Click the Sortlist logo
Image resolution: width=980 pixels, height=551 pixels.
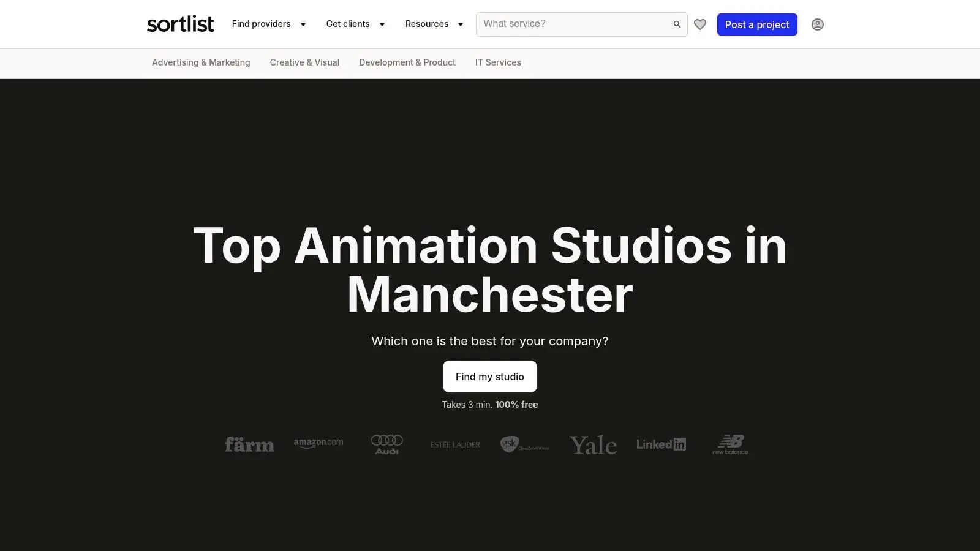(x=180, y=24)
